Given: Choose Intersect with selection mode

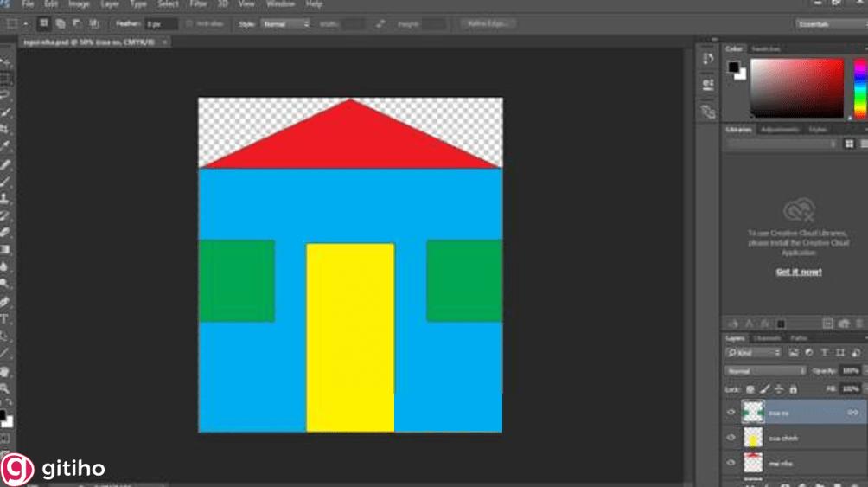Looking at the screenshot, I should [94, 23].
